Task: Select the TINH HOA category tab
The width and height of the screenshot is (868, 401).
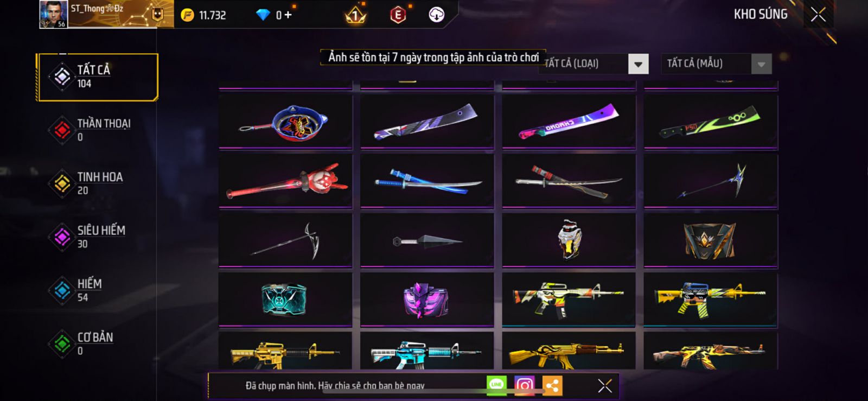Action: pyautogui.click(x=98, y=183)
